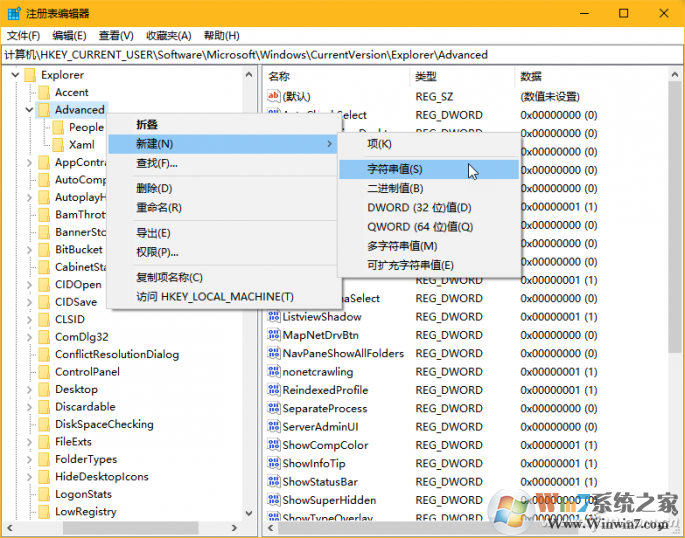Image resolution: width=685 pixels, height=538 pixels.
Task: Click 复制项名称(C) menu entry
Action: (222, 278)
